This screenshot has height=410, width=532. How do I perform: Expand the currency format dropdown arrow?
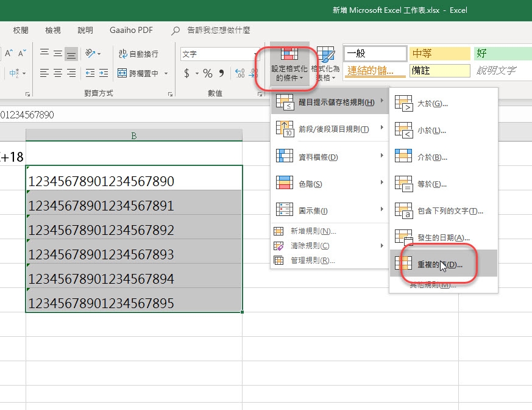click(197, 73)
